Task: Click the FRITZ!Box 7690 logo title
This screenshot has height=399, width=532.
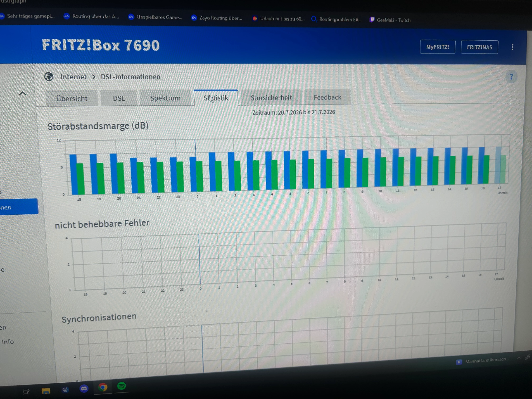Action: click(x=101, y=45)
